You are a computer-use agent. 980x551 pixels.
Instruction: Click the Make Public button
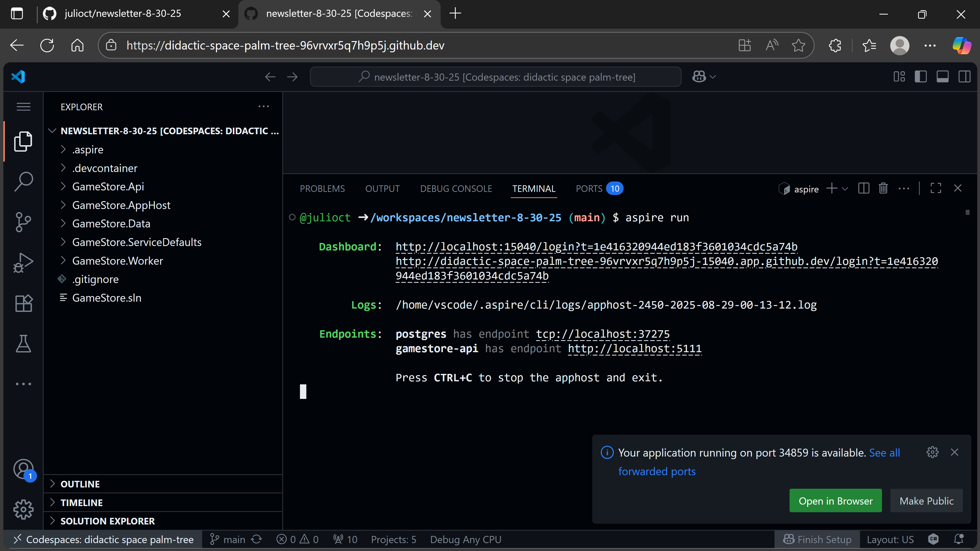tap(926, 501)
